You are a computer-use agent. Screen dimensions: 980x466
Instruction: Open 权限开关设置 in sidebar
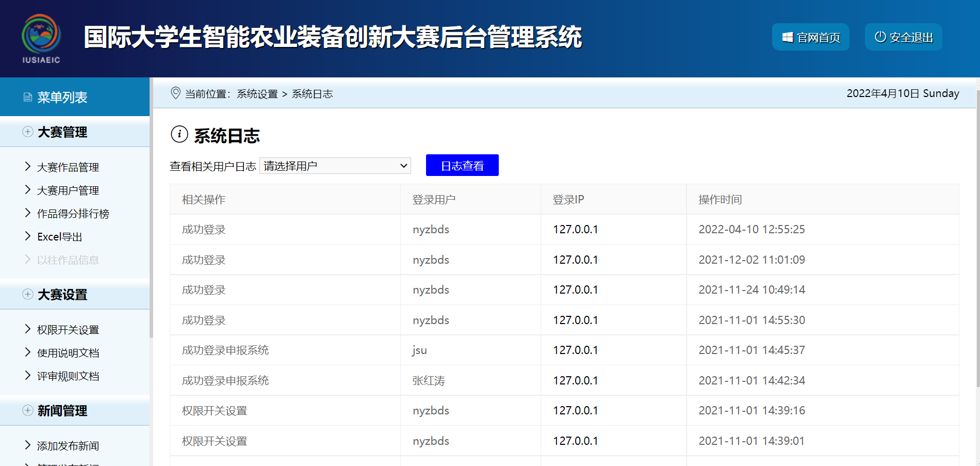[68, 330]
